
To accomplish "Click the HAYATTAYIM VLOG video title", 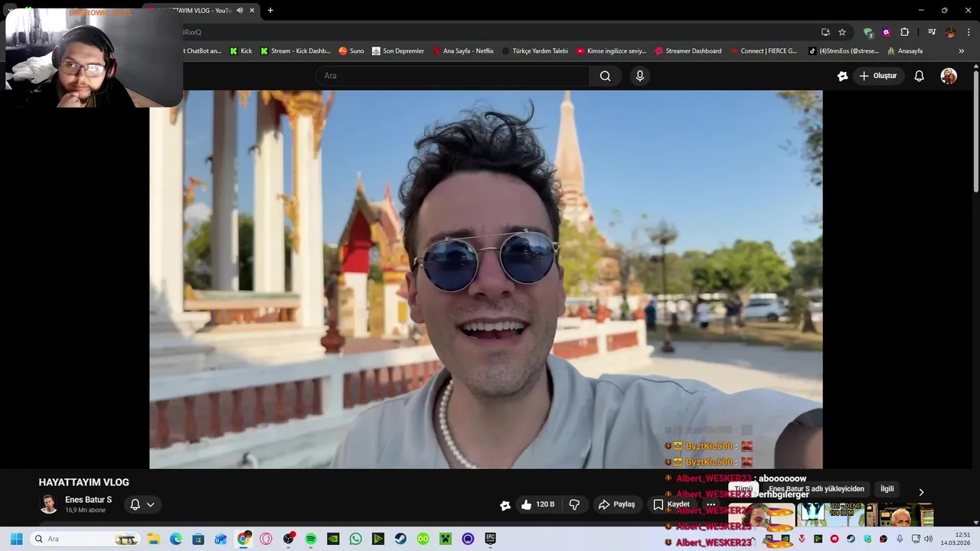I will point(84,482).
